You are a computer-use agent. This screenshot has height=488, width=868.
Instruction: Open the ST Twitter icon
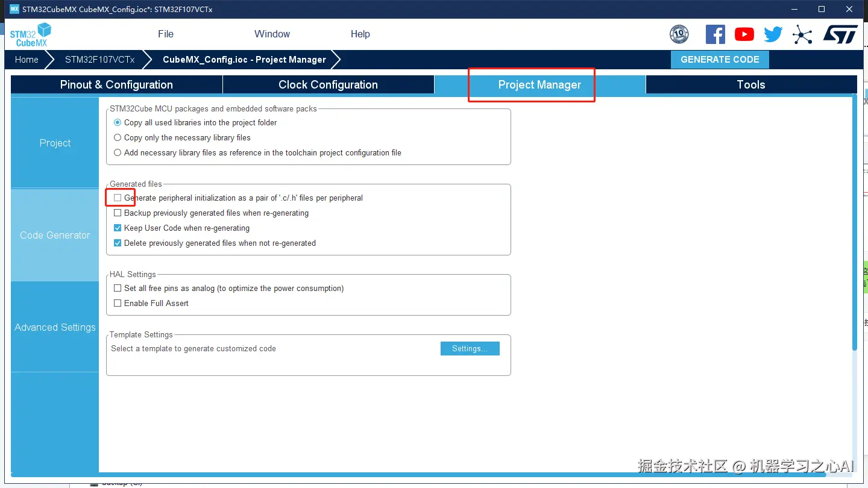pos(773,34)
